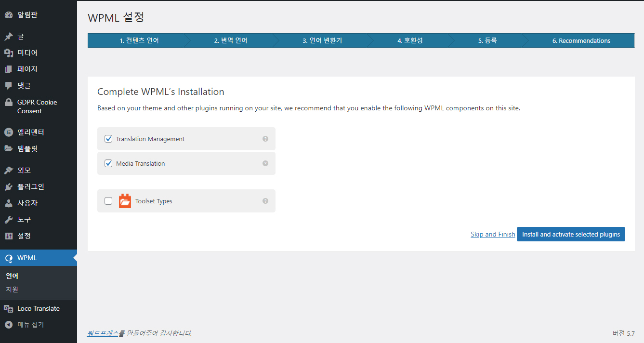644x343 pixels.
Task: Click the Translation Management label text
Action: [x=150, y=139]
